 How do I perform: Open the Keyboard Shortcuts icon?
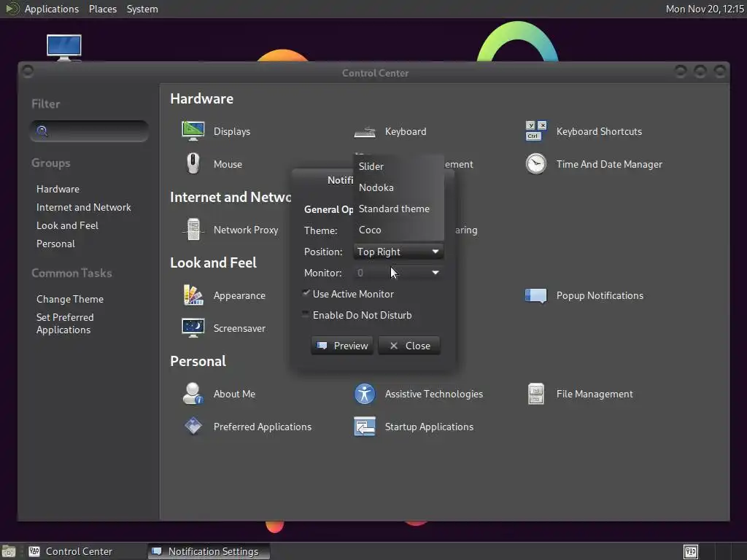[536, 131]
